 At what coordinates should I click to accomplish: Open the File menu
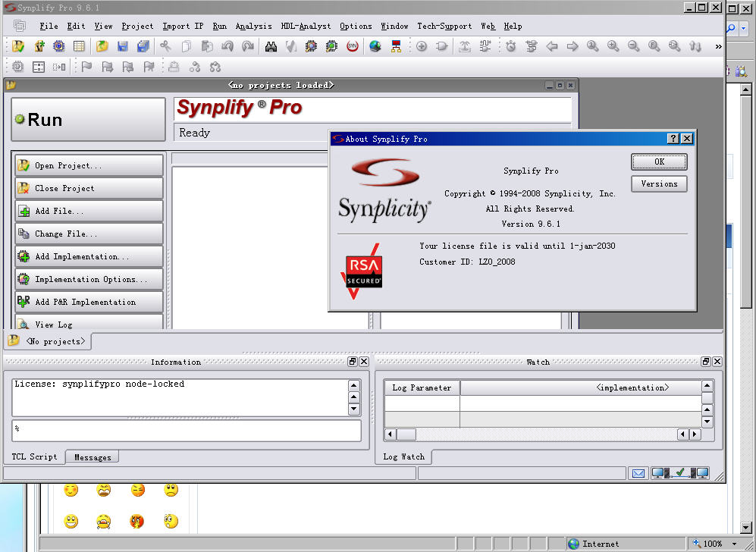[49, 26]
